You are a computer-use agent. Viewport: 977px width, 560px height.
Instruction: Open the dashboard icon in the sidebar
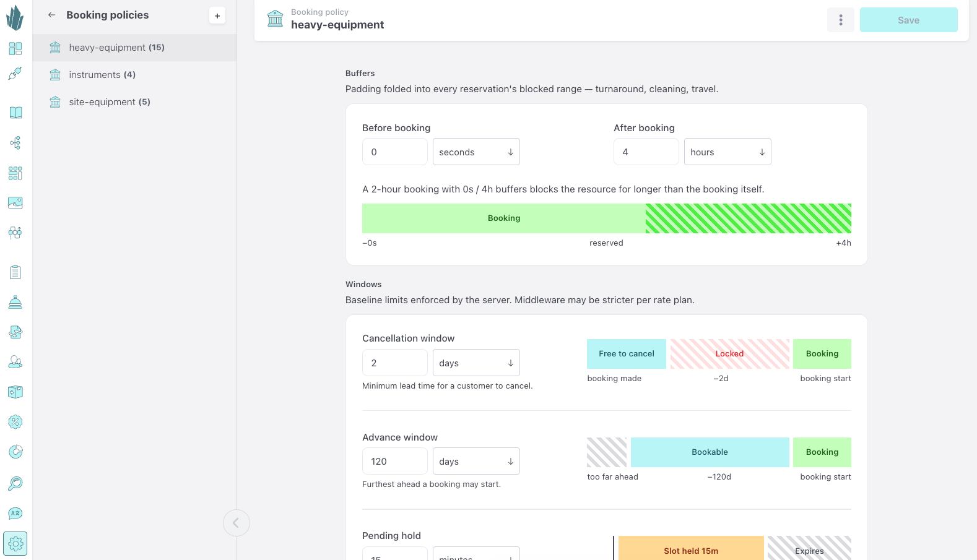coord(15,48)
